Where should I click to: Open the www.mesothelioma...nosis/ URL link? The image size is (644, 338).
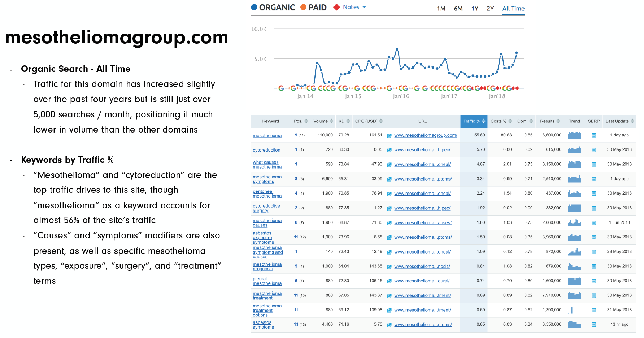click(422, 266)
